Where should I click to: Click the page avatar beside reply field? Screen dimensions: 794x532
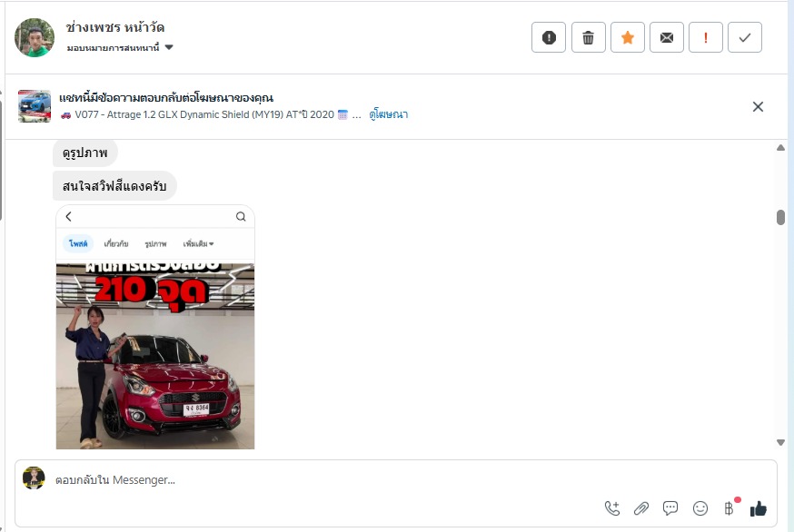click(x=34, y=478)
